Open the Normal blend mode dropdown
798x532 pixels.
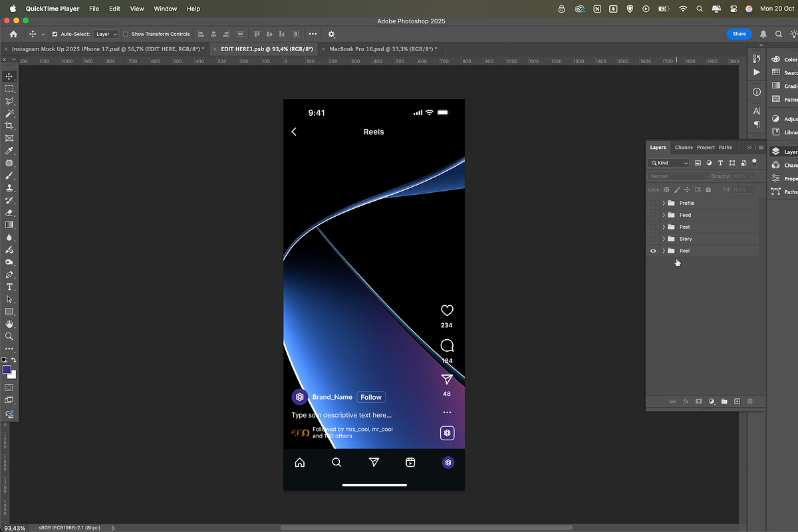coord(678,176)
